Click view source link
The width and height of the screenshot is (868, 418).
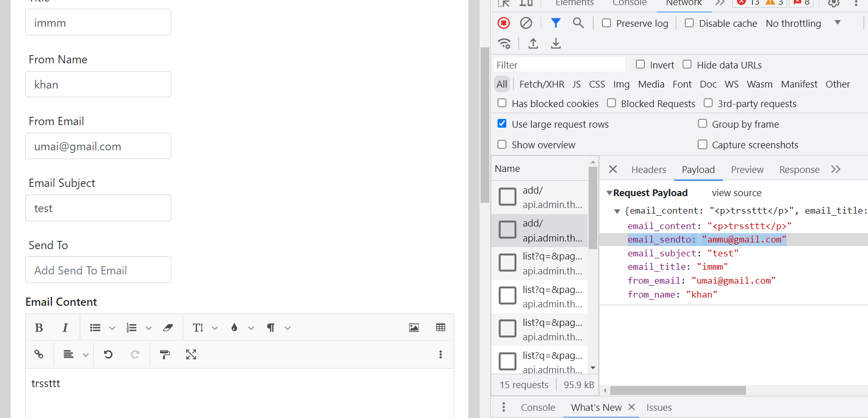(x=736, y=193)
